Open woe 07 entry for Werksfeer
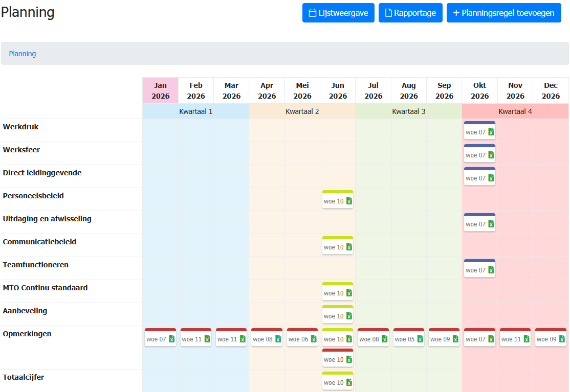 tap(475, 155)
